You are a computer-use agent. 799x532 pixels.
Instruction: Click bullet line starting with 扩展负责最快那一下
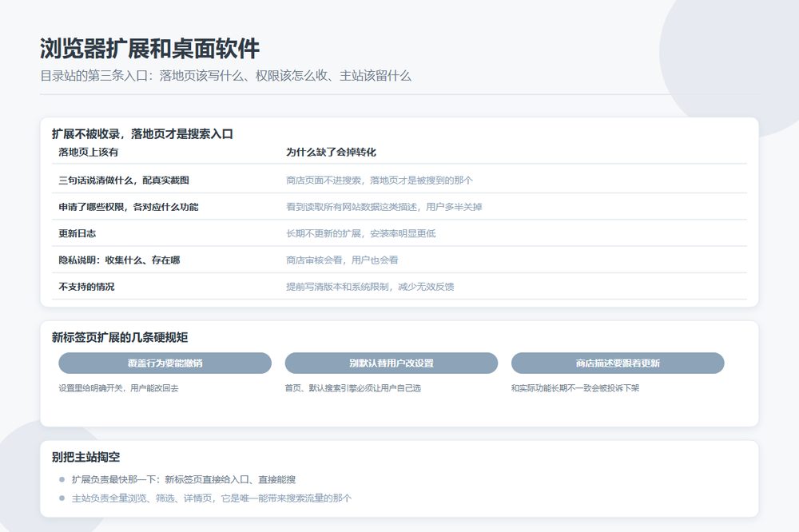[184, 479]
